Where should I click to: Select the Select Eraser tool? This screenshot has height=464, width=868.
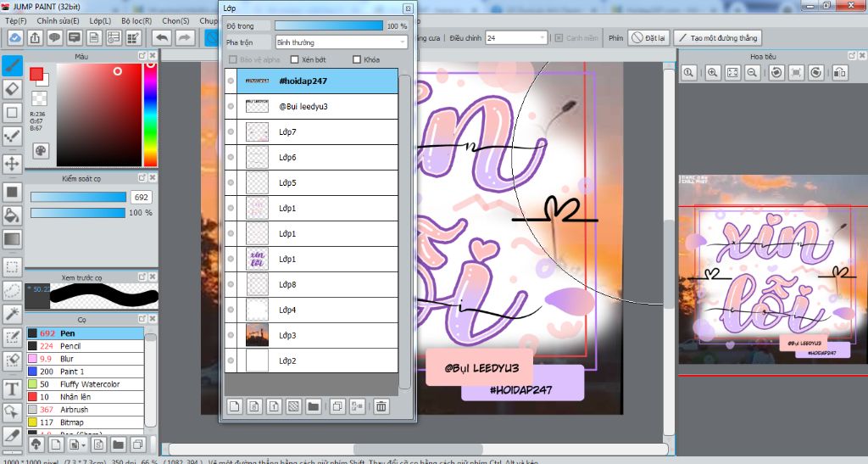[12, 361]
